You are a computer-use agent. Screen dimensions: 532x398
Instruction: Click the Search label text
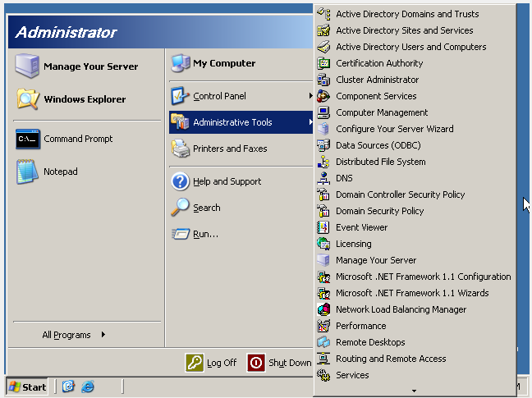point(207,208)
